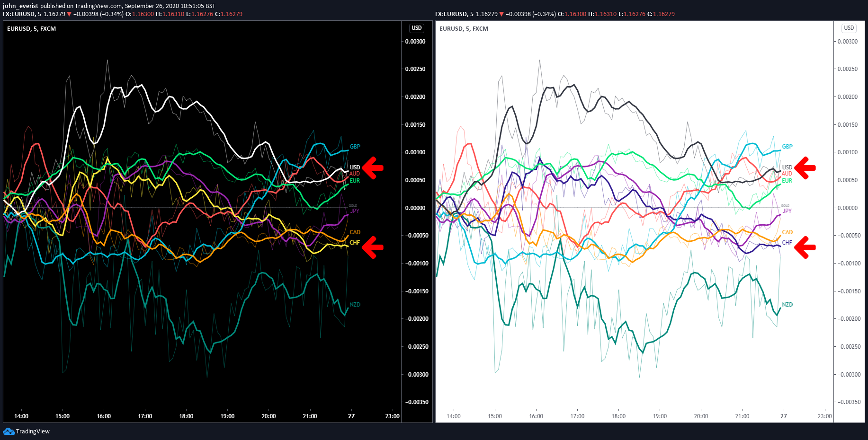The image size is (868, 440).
Task: Click the FX:EURUSD, 5 symbol header above light chart
Action: point(454,14)
